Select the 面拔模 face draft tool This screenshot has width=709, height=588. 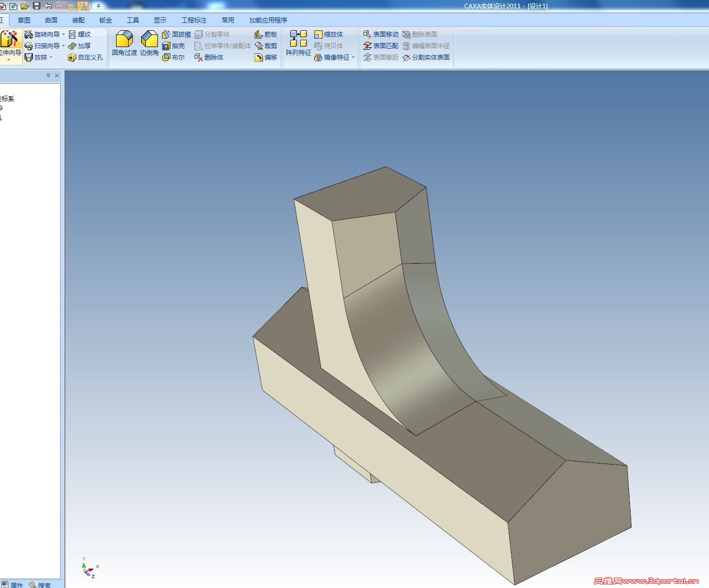tap(177, 35)
